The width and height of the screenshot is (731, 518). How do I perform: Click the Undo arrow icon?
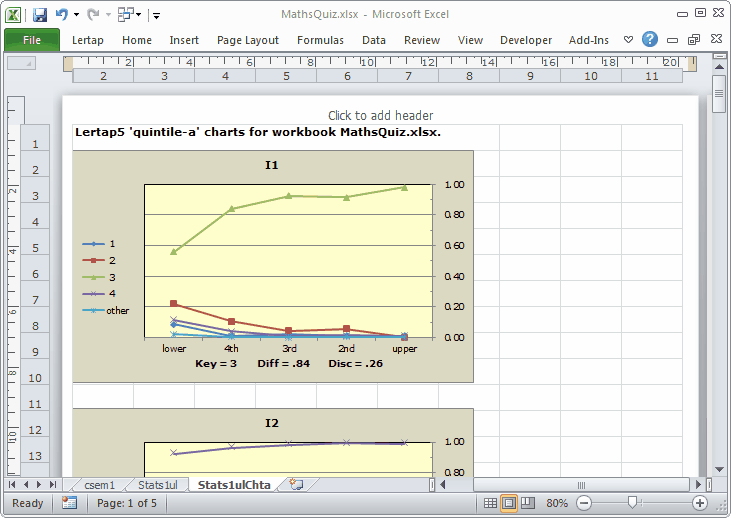pyautogui.click(x=62, y=15)
